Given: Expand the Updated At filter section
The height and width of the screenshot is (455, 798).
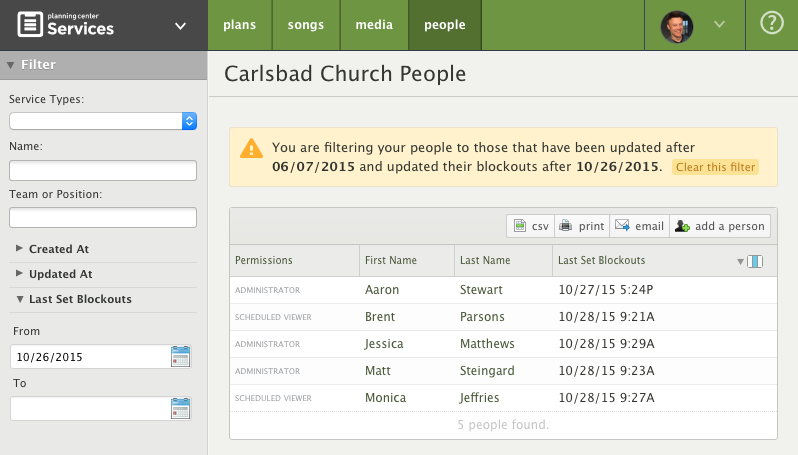Looking at the screenshot, I should pos(59,274).
